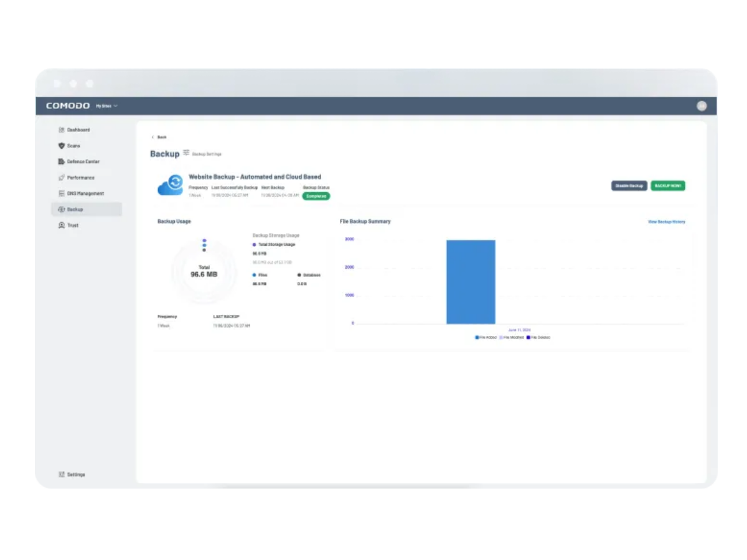Toggle File Added legend series
This screenshot has width=747, height=560.
tap(486, 337)
